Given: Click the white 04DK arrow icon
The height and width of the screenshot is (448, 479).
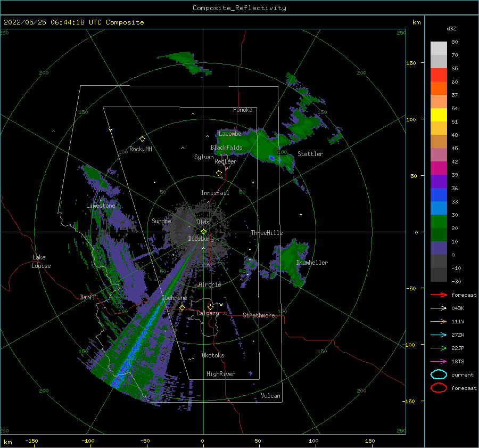Looking at the screenshot, I should tap(439, 308).
